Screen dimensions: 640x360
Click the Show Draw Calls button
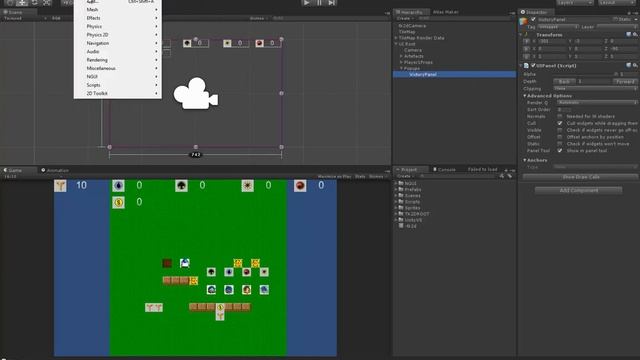580,177
